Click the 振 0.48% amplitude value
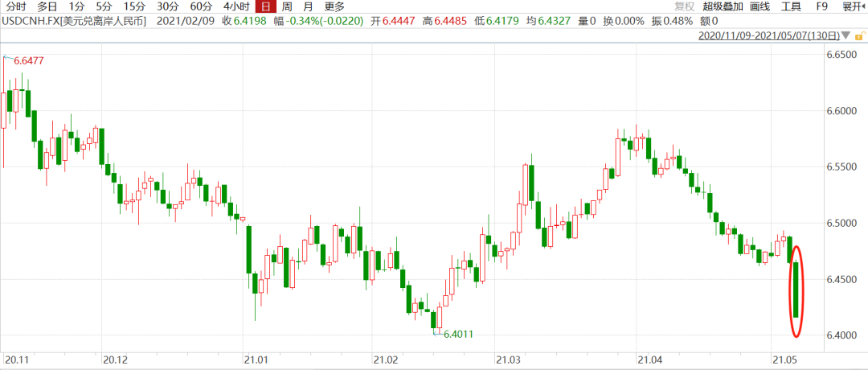This screenshot has width=868, height=370. click(671, 21)
